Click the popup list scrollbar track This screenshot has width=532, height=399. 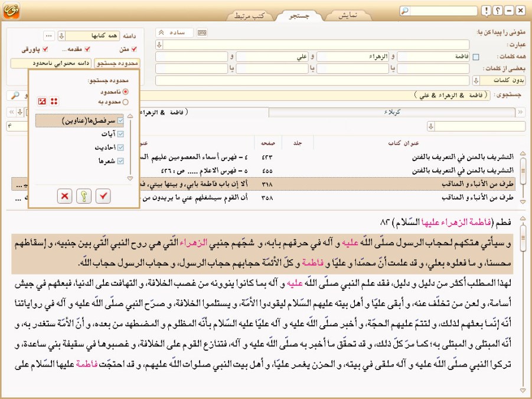130,147
